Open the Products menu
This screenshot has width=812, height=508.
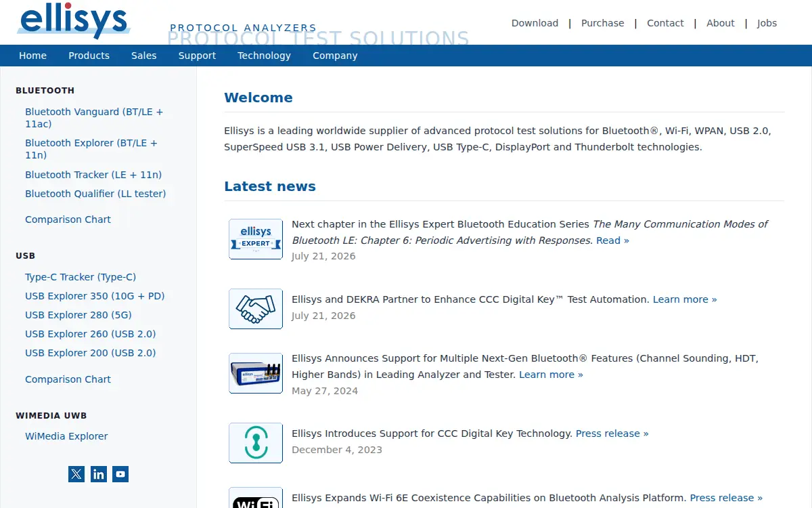point(89,56)
